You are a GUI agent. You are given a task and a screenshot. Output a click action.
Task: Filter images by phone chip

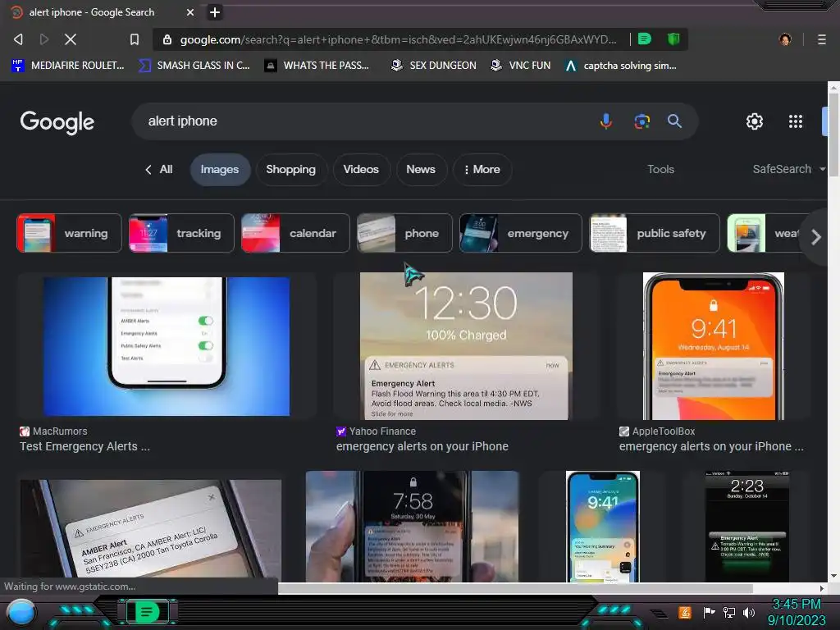click(405, 233)
